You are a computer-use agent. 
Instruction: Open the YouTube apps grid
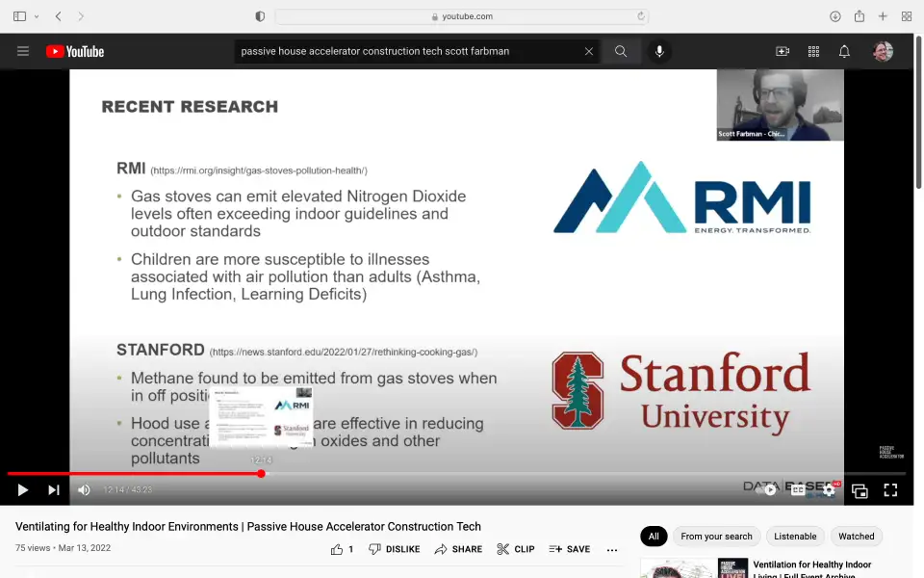pos(813,51)
